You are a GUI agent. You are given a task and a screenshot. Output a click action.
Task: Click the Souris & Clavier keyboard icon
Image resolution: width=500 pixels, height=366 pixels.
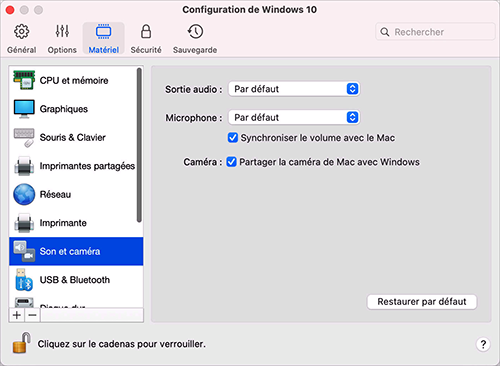[24, 138]
